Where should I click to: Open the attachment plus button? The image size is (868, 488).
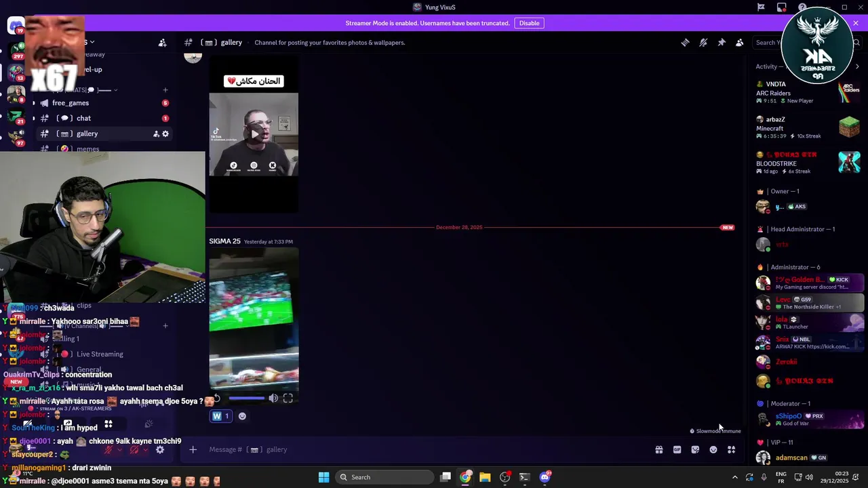[x=193, y=449]
